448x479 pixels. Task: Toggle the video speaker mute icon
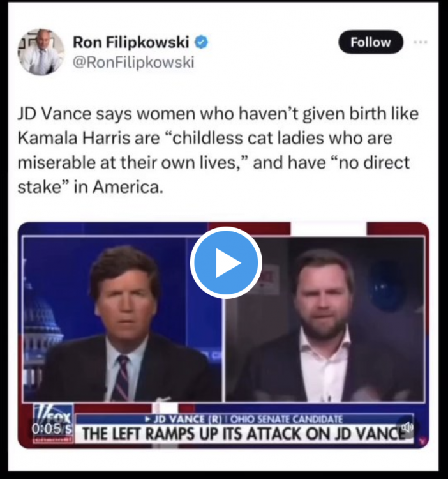click(x=408, y=427)
